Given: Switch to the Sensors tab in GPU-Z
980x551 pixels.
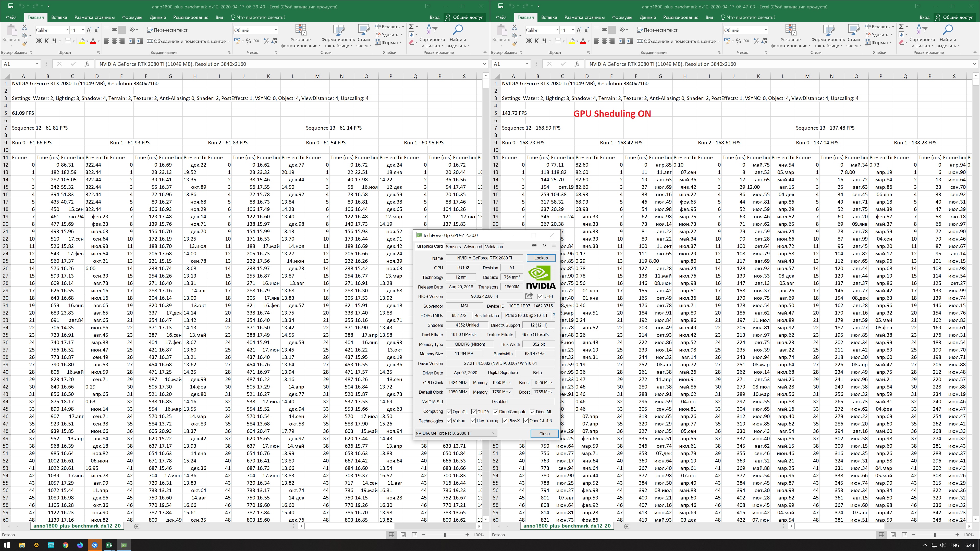Looking at the screenshot, I should point(453,246).
